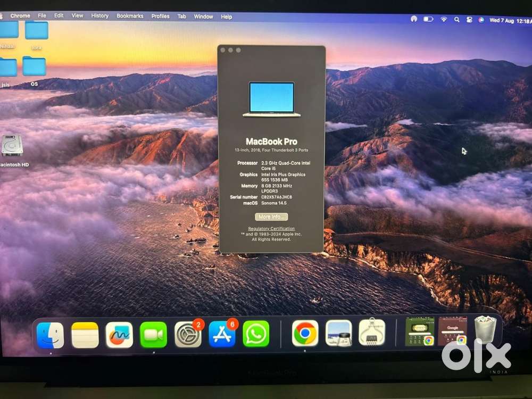Open System Settings with badge 2

pos(188,335)
